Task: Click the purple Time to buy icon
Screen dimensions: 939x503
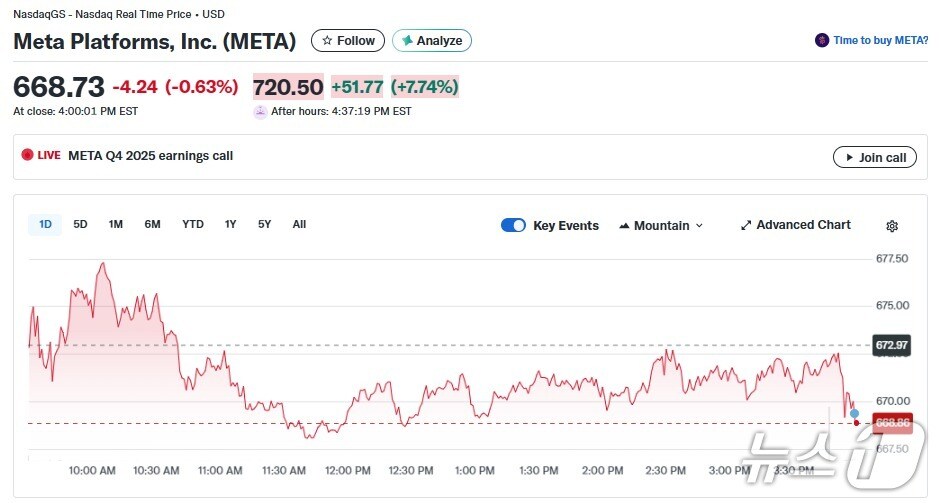Action: click(x=822, y=41)
